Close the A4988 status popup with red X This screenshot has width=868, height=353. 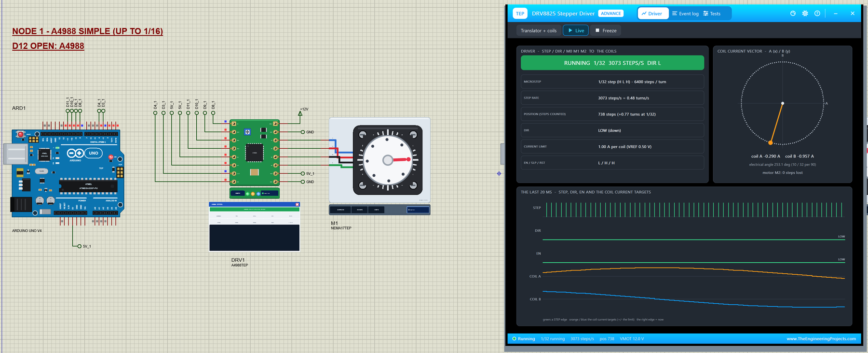[297, 204]
